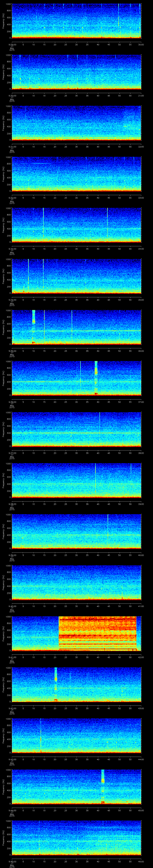Viewport: 153px width, 868px height.
Task: Choose the spectrogram panel starting at 9:33:00
Action: click(x=77, y=225)
